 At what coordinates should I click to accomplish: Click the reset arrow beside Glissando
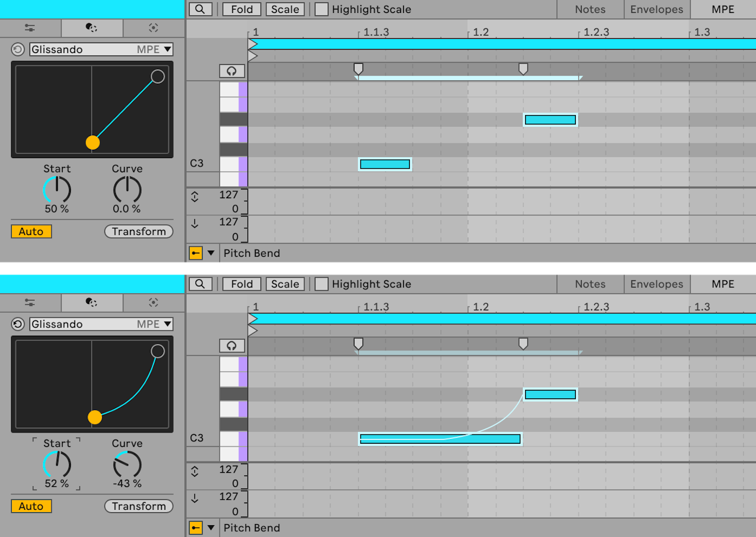pos(18,49)
